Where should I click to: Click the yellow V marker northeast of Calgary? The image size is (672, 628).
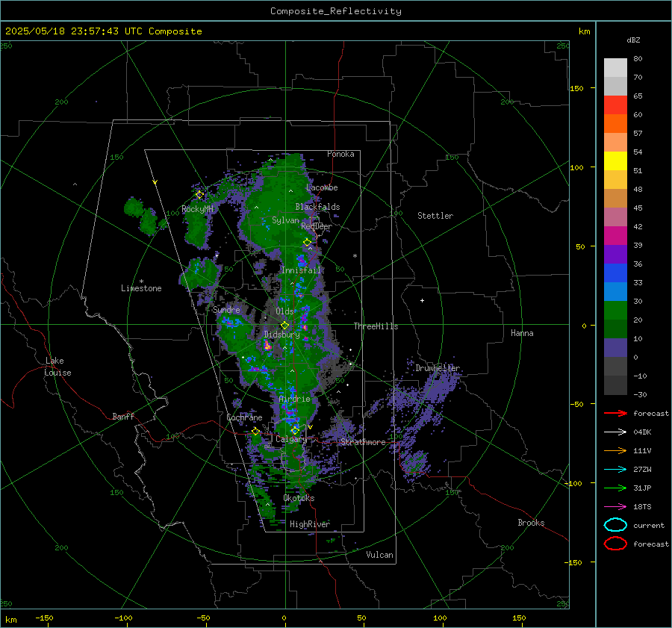[x=311, y=427]
